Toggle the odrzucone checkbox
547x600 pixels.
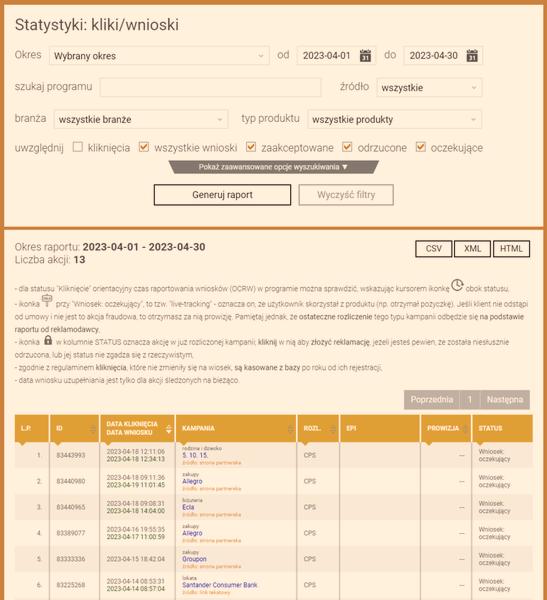click(347, 147)
